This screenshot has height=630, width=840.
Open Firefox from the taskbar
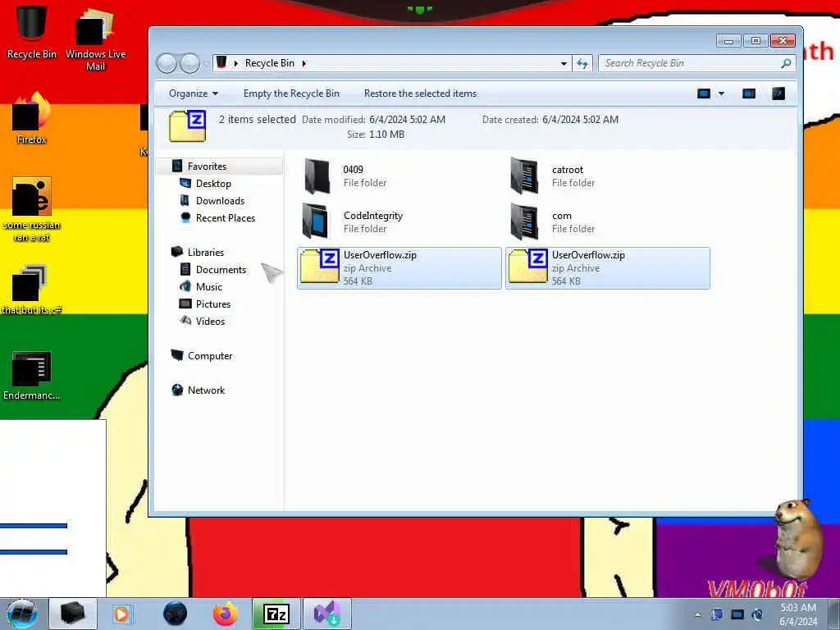pos(226,614)
